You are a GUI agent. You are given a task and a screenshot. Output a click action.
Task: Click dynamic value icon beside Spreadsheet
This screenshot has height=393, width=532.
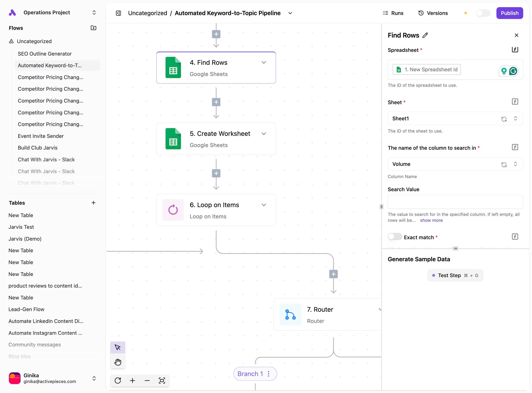(x=515, y=49)
